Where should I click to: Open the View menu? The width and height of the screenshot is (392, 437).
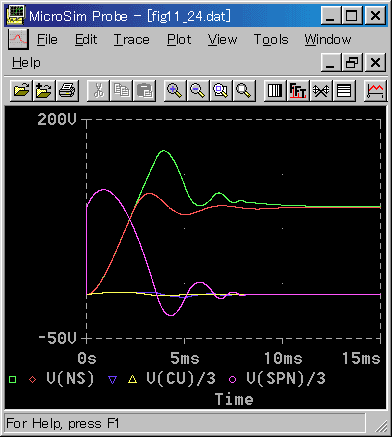click(x=222, y=40)
